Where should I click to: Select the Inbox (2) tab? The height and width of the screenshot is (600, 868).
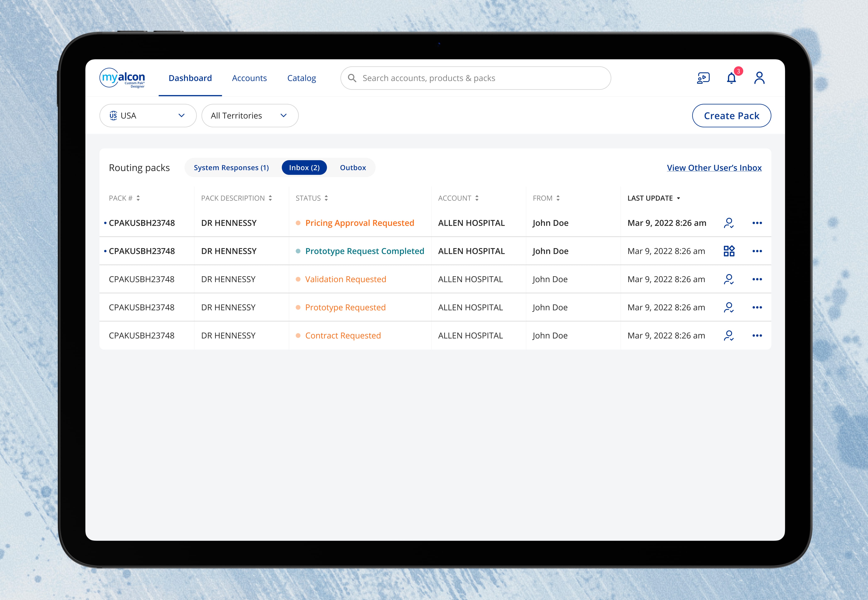coord(304,168)
